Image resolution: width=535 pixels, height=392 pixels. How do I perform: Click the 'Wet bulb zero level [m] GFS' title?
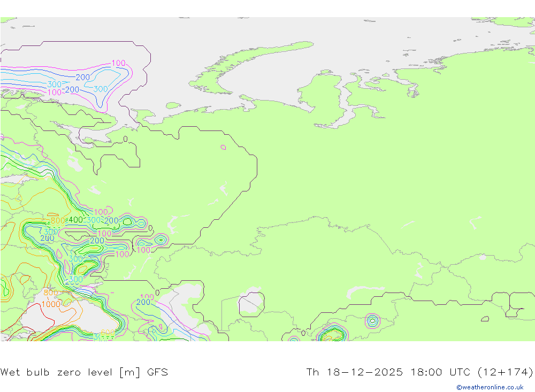[x=84, y=372]
